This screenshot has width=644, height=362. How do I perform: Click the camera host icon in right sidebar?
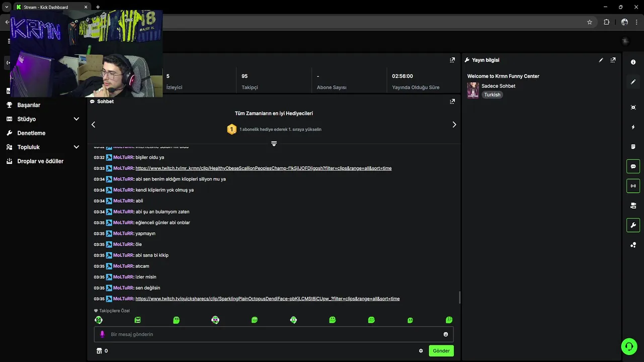point(633,206)
